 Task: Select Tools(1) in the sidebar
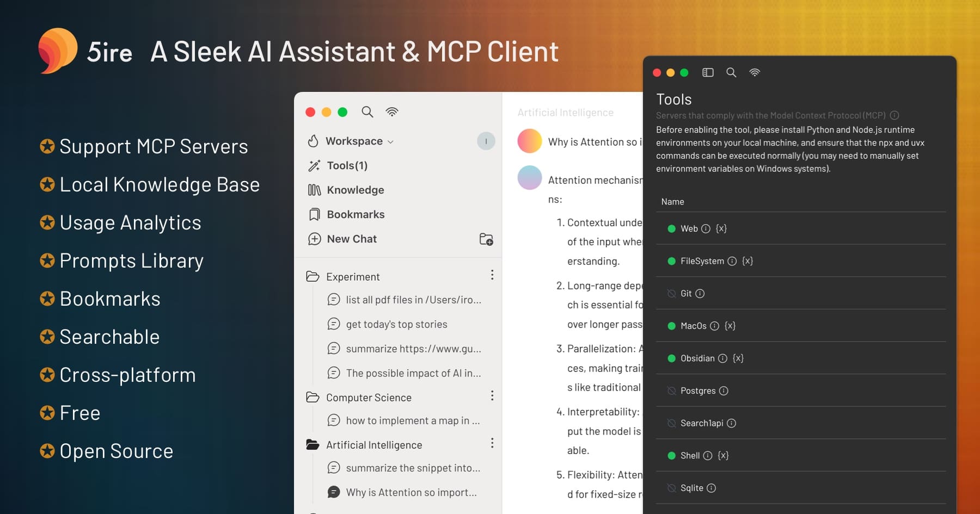[x=346, y=165]
